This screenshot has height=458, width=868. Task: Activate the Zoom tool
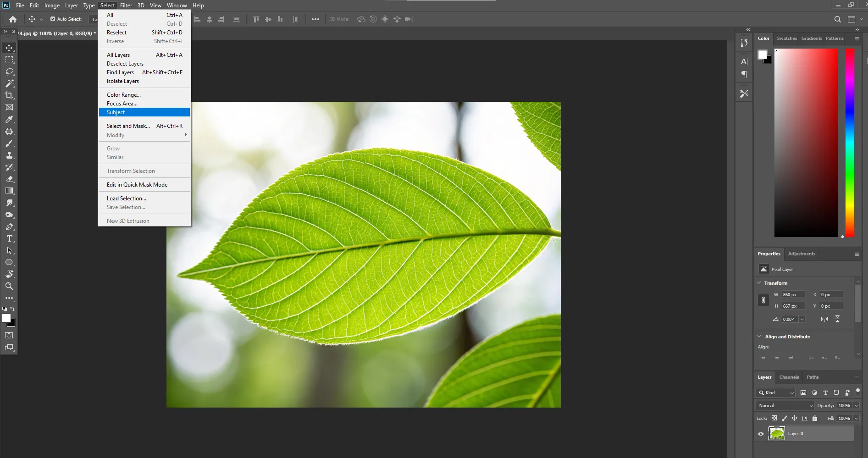9,286
